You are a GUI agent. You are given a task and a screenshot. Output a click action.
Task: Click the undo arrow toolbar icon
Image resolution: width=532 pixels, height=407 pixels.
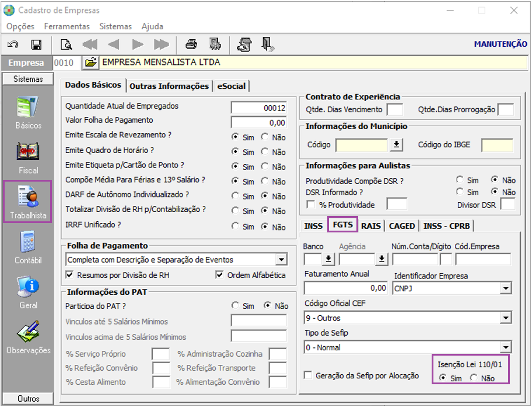click(x=13, y=44)
